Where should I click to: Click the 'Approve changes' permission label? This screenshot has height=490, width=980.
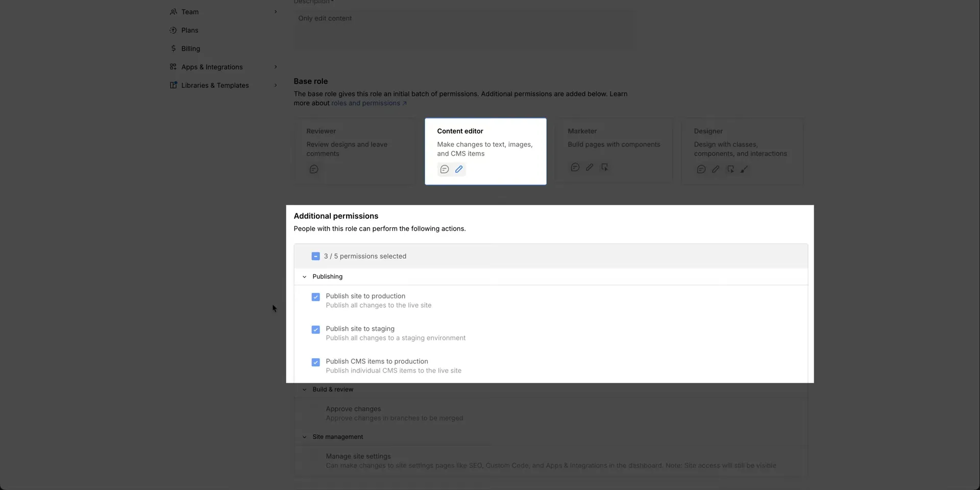click(x=353, y=409)
